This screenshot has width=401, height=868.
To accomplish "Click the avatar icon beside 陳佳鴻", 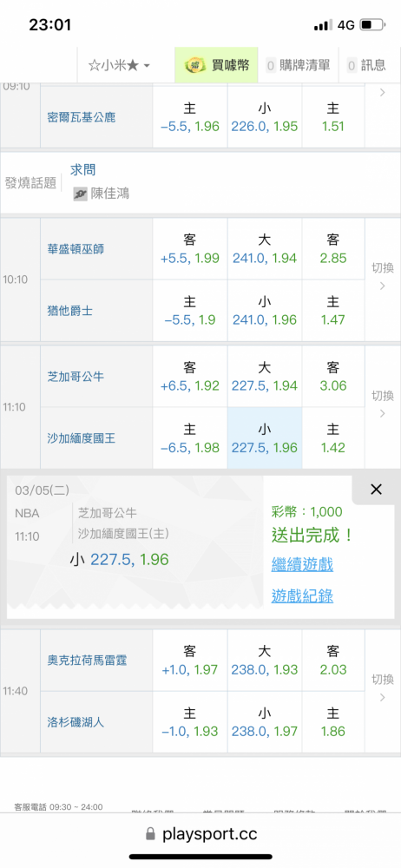I will point(81,194).
